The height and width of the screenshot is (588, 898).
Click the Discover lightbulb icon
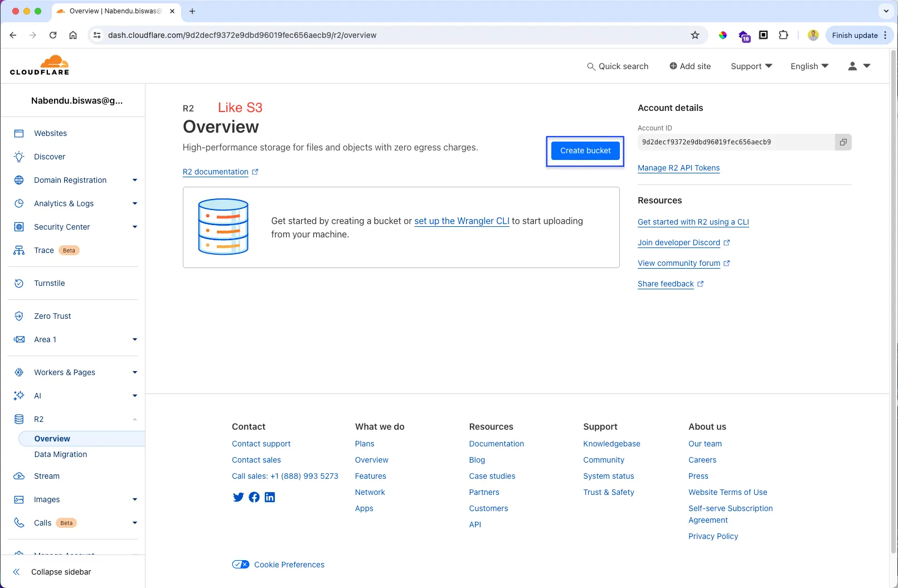[19, 157]
